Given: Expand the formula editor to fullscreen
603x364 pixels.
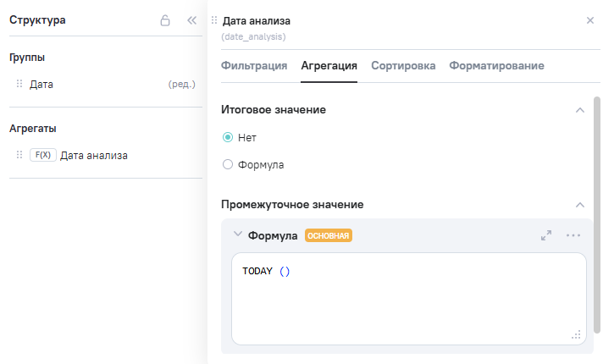Looking at the screenshot, I should click(546, 235).
